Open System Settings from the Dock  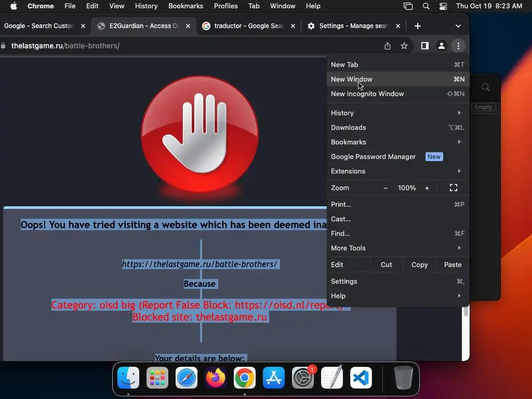click(303, 378)
